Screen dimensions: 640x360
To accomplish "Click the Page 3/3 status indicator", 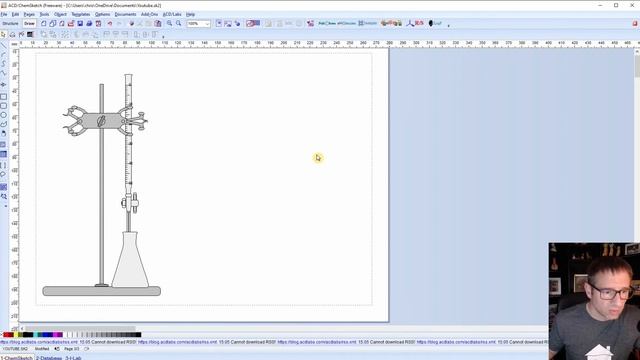I will [71, 349].
